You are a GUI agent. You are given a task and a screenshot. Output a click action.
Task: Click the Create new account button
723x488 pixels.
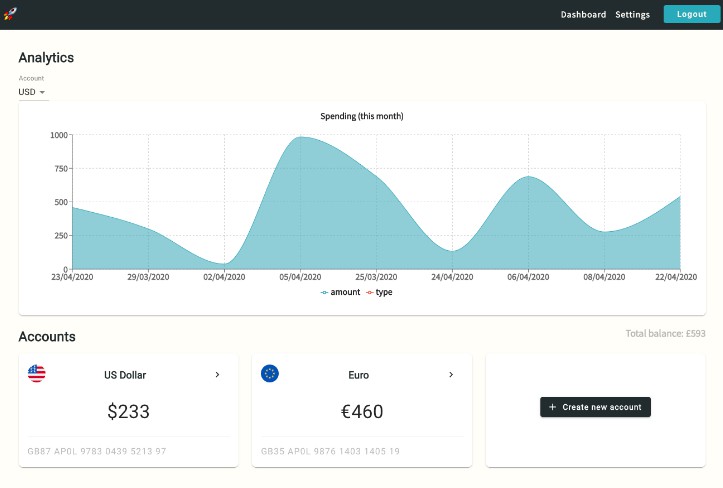[596, 407]
